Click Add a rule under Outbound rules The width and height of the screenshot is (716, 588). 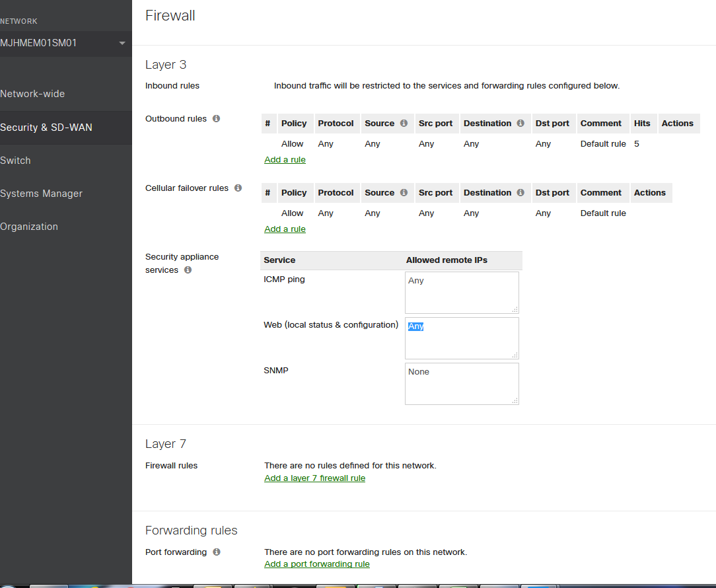click(285, 160)
